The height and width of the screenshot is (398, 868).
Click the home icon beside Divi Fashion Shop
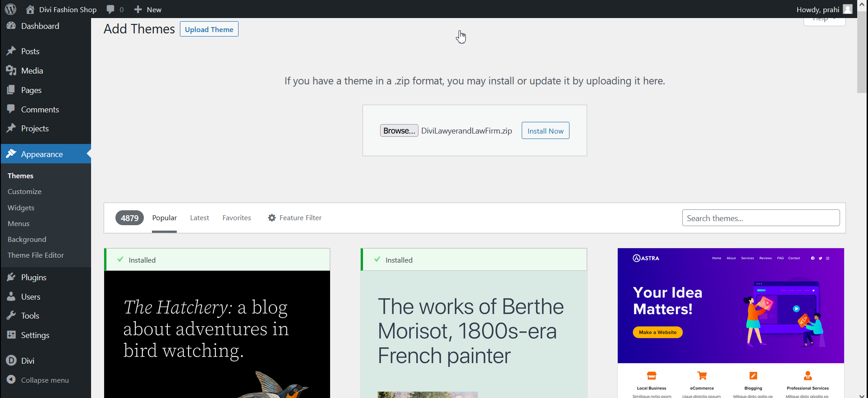click(30, 9)
